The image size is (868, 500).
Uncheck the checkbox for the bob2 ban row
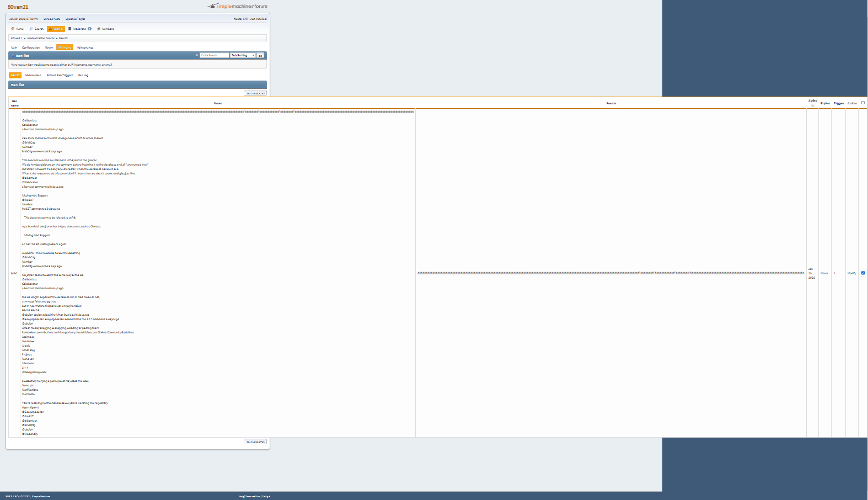point(863,273)
